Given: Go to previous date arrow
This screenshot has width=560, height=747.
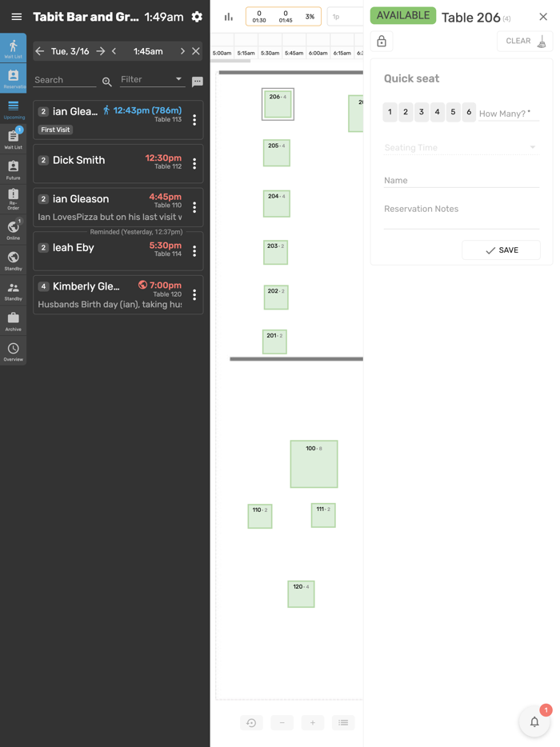Looking at the screenshot, I should [x=40, y=51].
